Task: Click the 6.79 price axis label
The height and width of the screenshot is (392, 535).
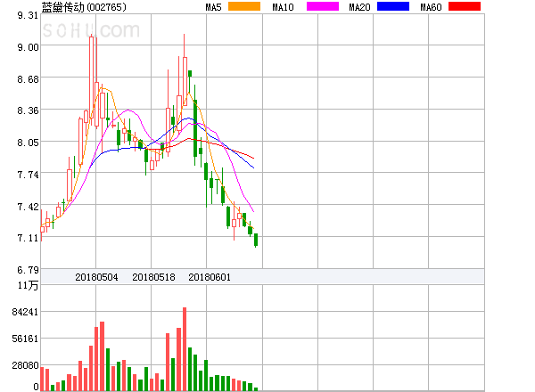Action: tap(28, 270)
